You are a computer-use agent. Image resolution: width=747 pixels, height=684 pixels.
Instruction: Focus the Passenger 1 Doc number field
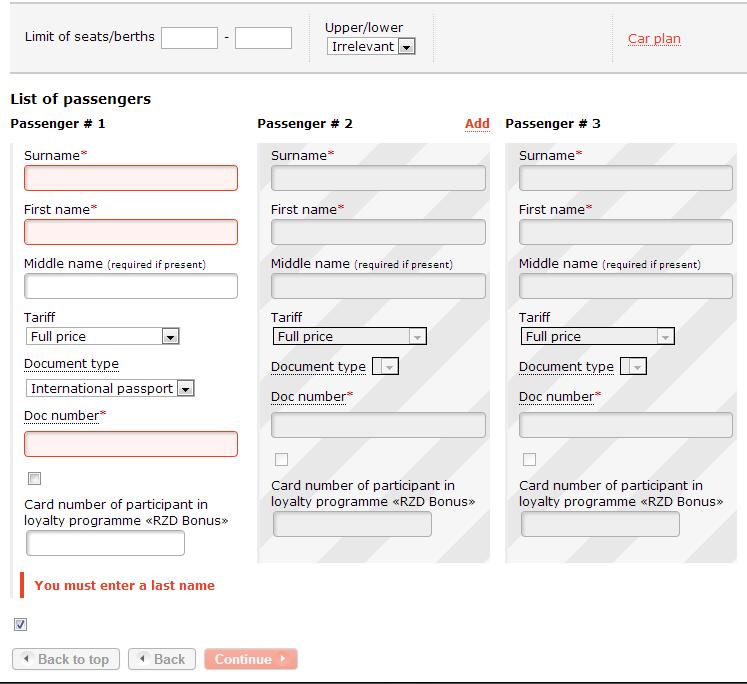(131, 444)
